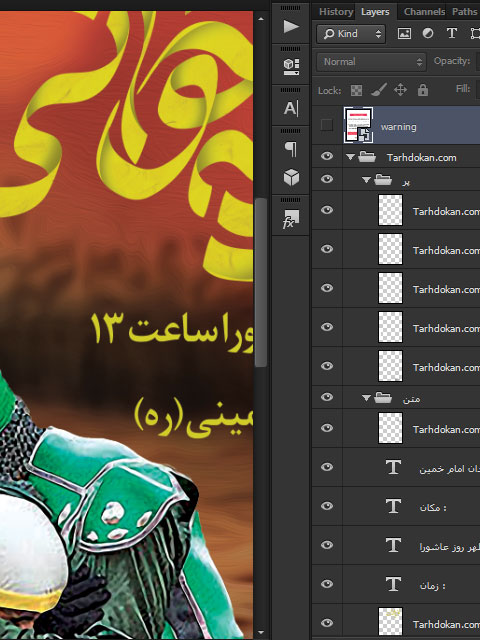The image size is (480, 640).
Task: Open the 3D panel plain cube icon
Action: click(x=291, y=177)
